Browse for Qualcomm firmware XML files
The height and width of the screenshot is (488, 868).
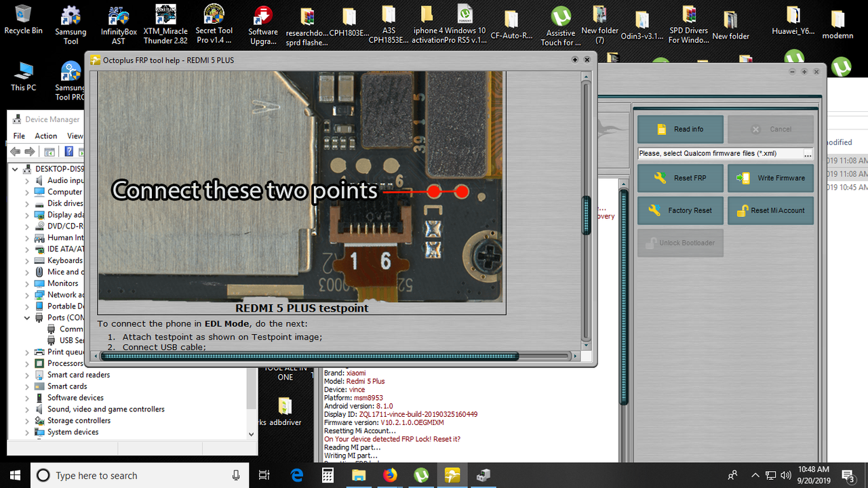click(808, 153)
